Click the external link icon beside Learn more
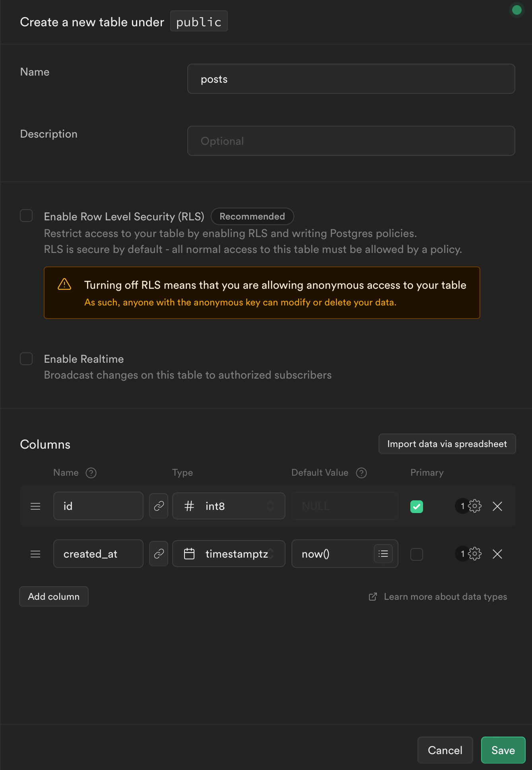The height and width of the screenshot is (770, 532). coord(373,597)
